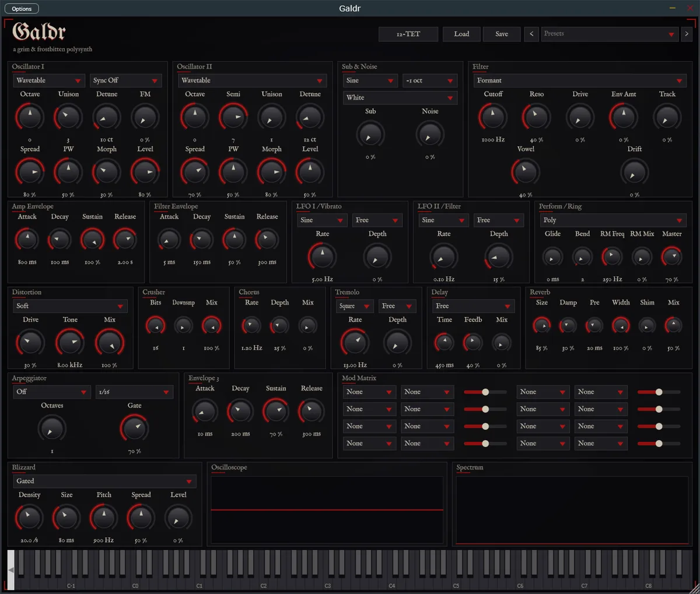Open LFO I Sine waveform dropdown
Image resolution: width=700 pixels, height=594 pixels.
point(323,220)
